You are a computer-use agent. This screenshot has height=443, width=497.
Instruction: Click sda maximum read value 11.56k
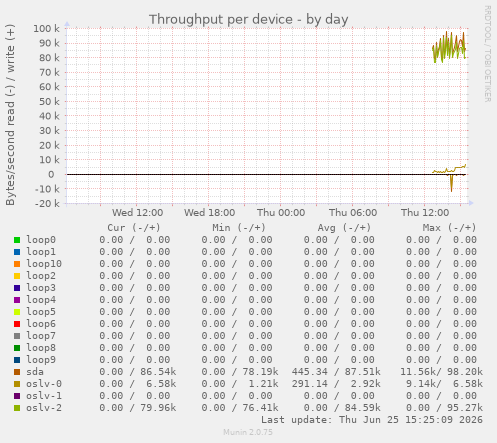click(x=418, y=372)
